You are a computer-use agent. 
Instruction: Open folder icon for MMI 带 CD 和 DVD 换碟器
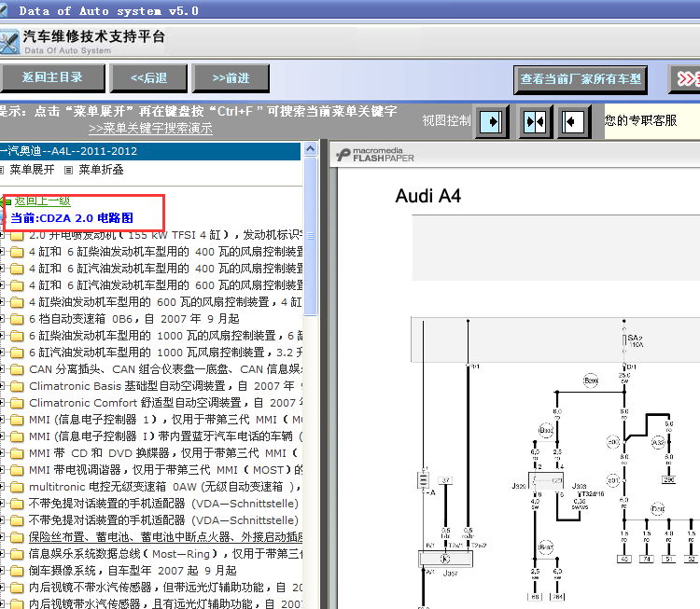[x=17, y=454]
